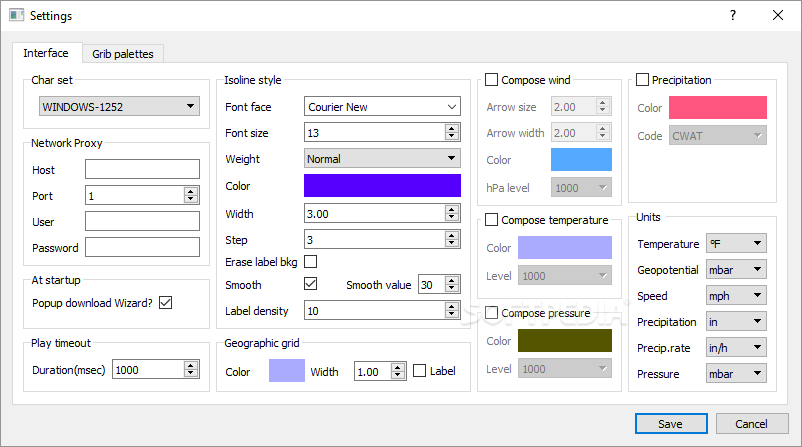Click the Save button

click(671, 423)
